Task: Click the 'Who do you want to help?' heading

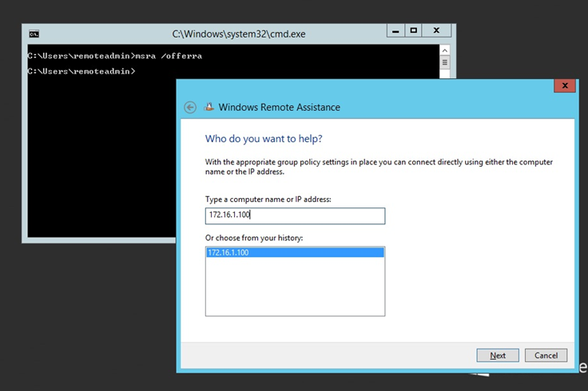Action: pyautogui.click(x=264, y=139)
